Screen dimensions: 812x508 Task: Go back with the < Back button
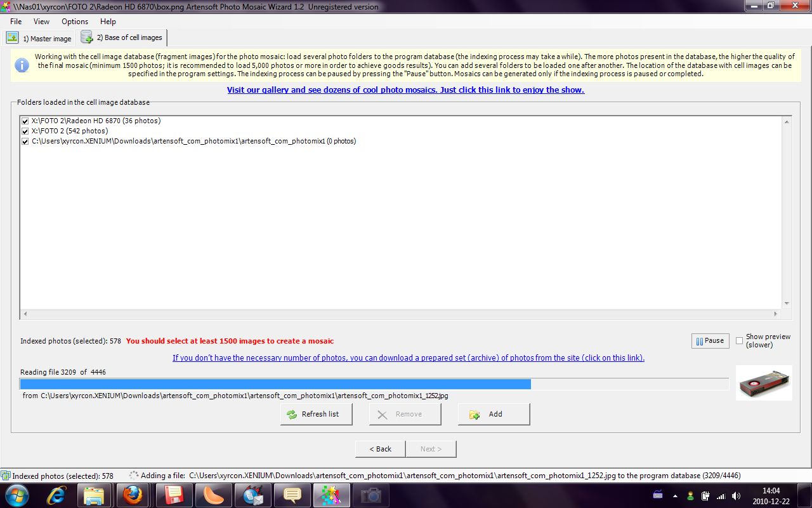[380, 449]
